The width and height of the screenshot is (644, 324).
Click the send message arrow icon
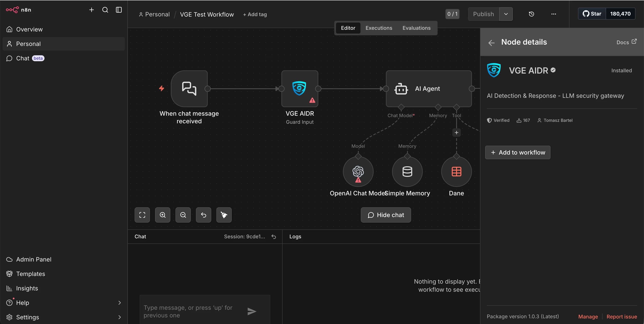(252, 311)
